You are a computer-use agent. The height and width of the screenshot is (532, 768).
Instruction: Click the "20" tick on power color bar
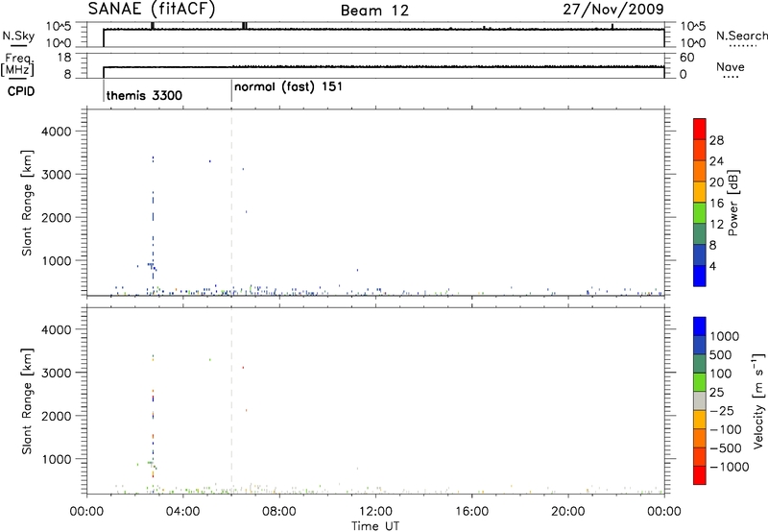716,182
